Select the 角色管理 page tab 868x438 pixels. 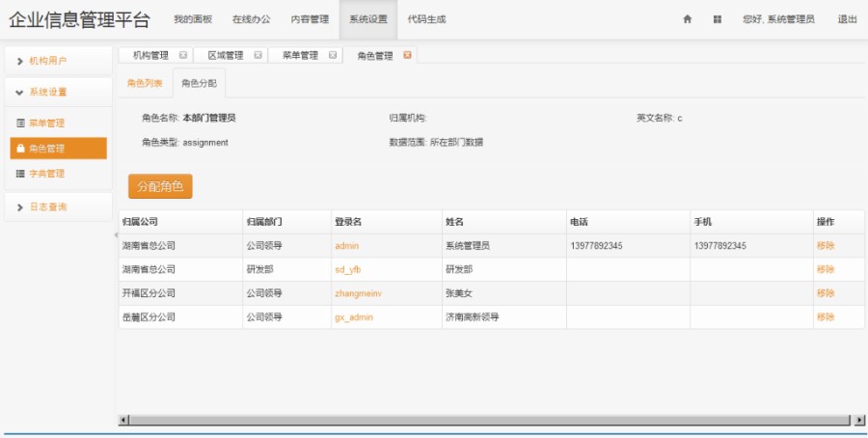375,55
